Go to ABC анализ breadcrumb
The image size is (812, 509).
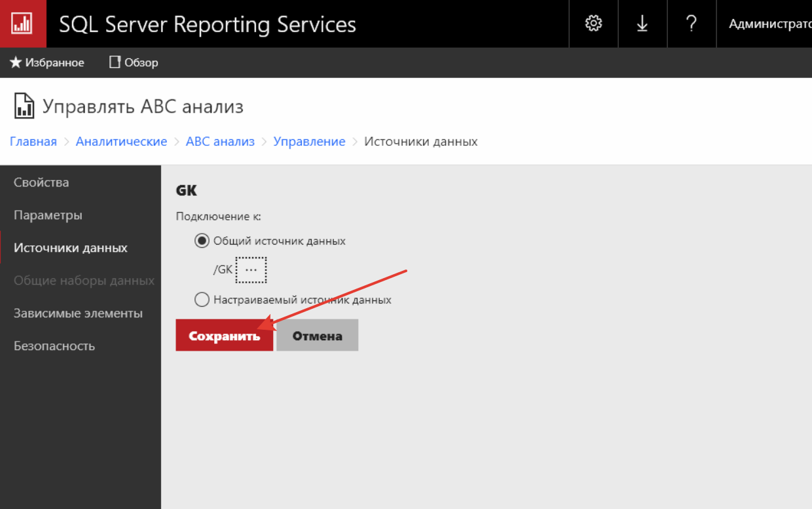point(220,141)
